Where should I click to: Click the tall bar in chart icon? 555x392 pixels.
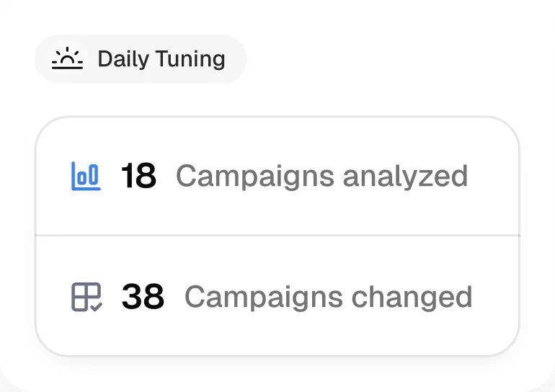click(94, 174)
